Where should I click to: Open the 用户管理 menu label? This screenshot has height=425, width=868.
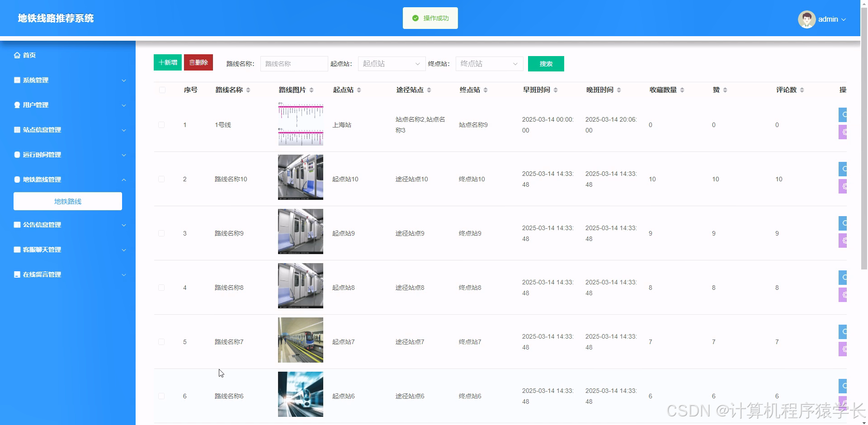pos(36,105)
